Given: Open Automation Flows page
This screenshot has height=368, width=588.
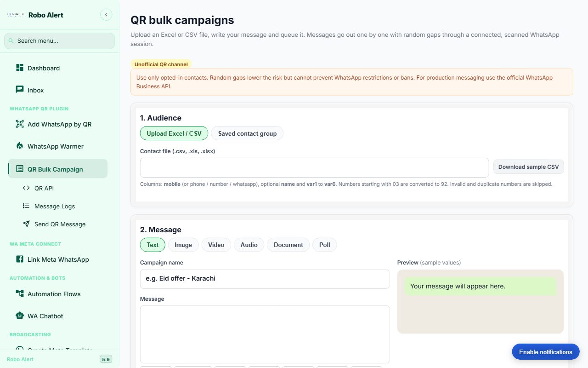Looking at the screenshot, I should pyautogui.click(x=58, y=294).
